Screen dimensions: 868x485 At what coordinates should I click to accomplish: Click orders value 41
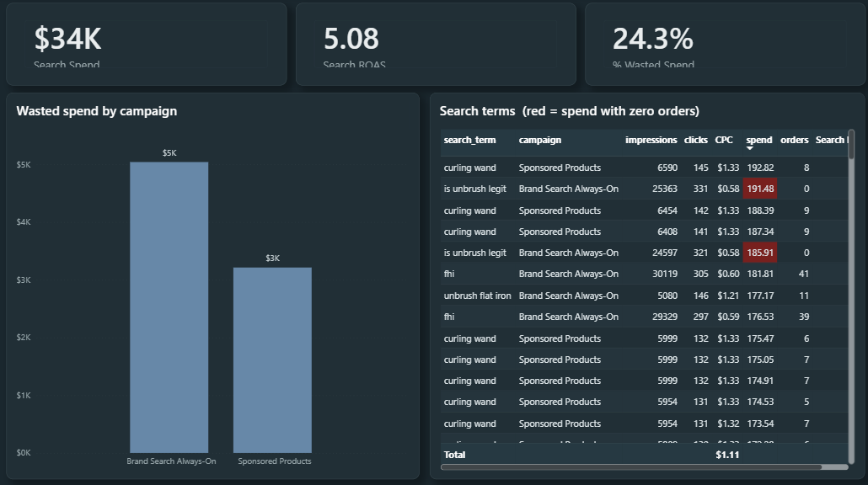[x=804, y=274]
